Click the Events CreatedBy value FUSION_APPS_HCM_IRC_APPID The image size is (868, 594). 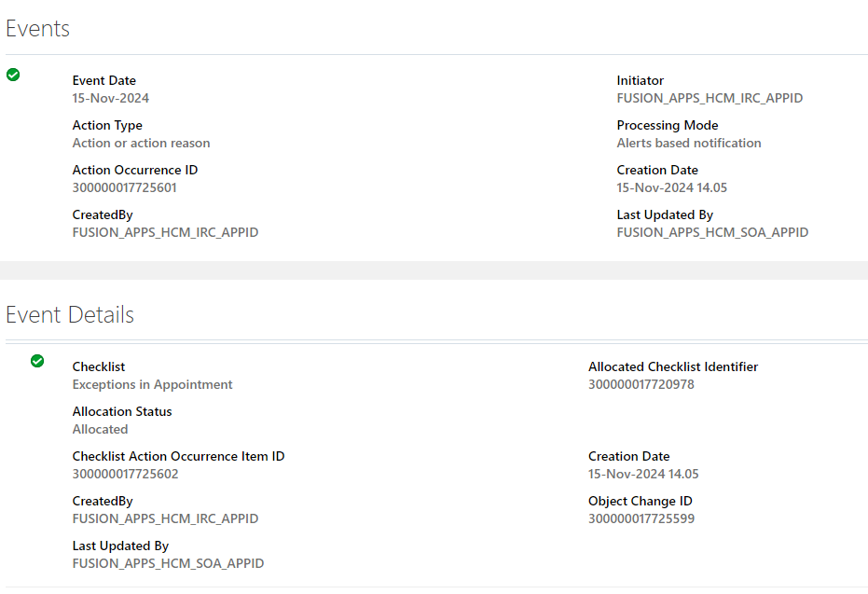[166, 232]
